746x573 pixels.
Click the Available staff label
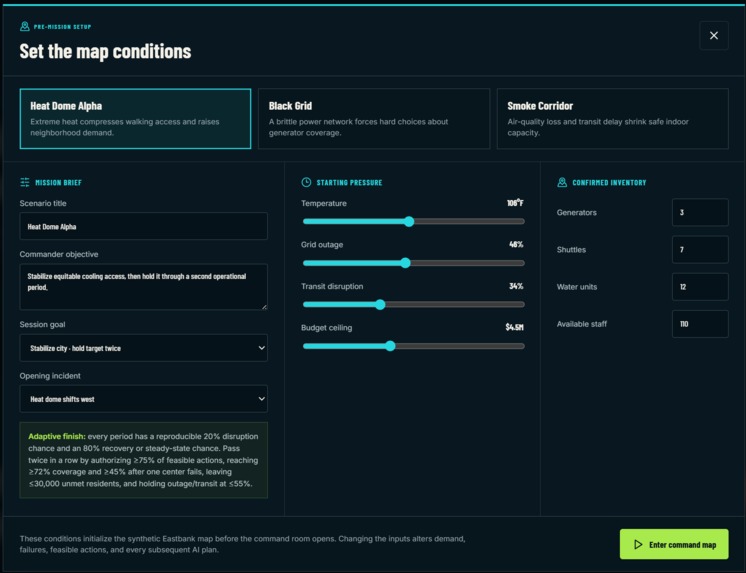pyautogui.click(x=582, y=324)
